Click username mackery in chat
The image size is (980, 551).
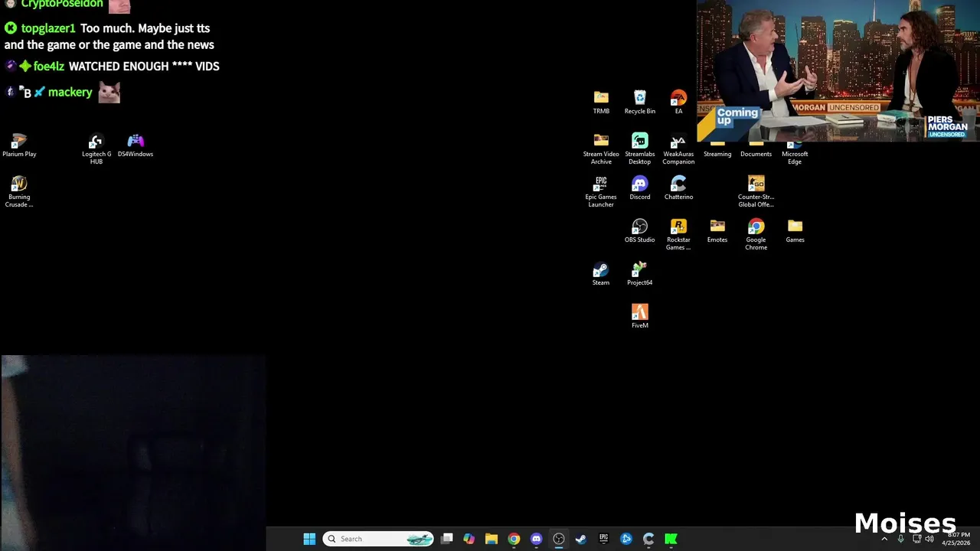point(70,93)
